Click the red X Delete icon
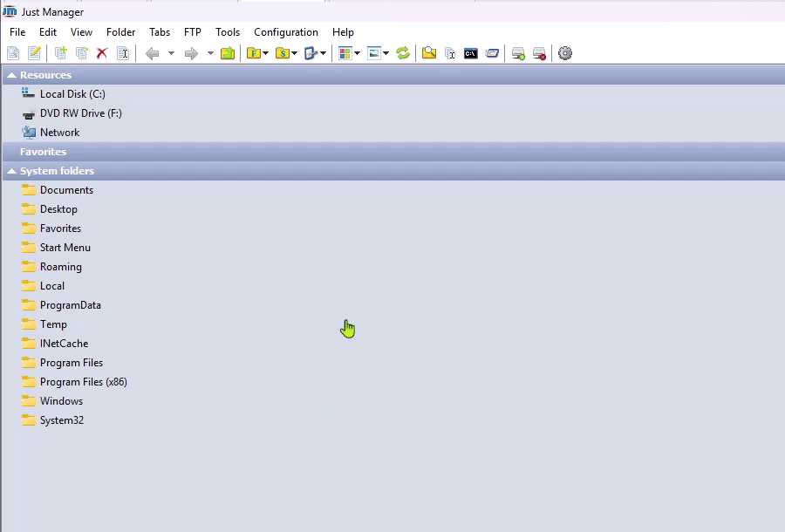 (102, 53)
